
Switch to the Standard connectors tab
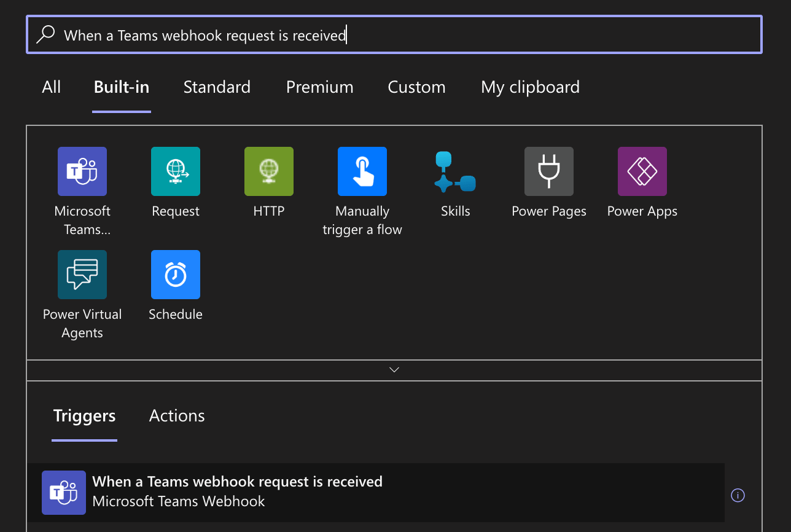coord(217,87)
